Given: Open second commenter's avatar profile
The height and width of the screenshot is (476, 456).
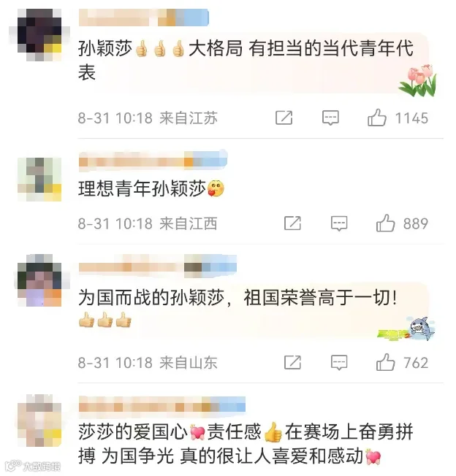Looking at the screenshot, I should (39, 180).
